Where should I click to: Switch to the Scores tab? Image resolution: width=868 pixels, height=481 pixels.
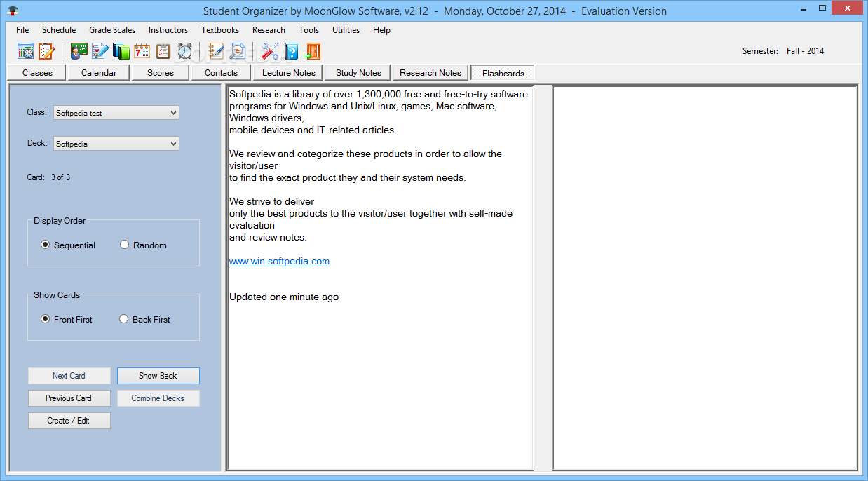(x=161, y=72)
